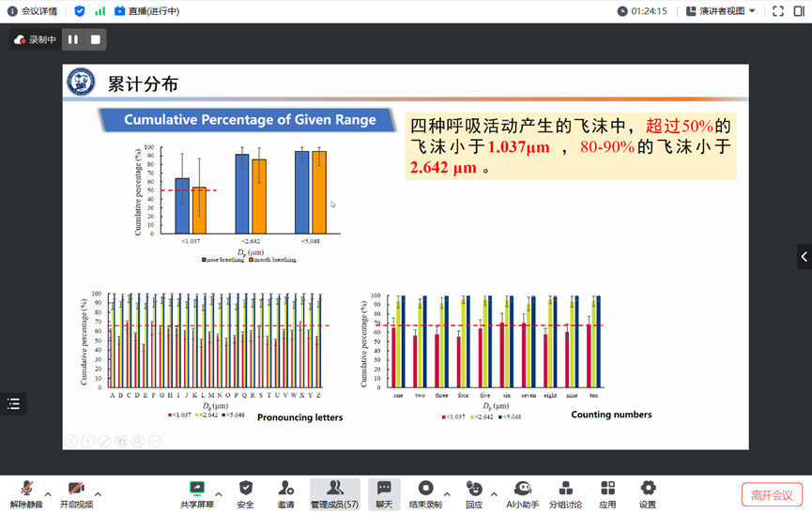Stop the recording with square button
Image resolution: width=812 pixels, height=514 pixels.
pos(95,39)
